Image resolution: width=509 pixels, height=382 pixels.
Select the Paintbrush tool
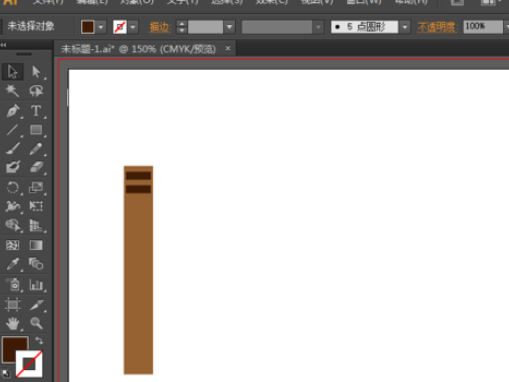(13, 148)
